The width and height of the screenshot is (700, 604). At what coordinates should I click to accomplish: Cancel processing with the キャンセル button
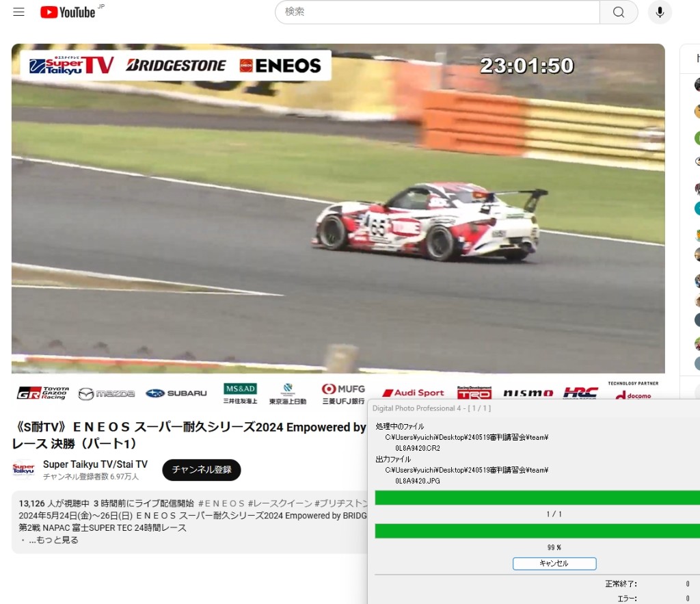point(554,564)
